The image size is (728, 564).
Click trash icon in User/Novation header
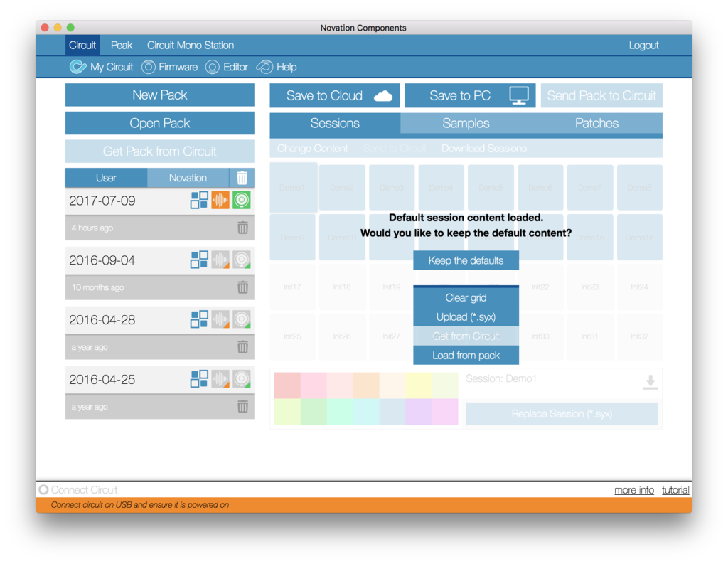point(242,178)
